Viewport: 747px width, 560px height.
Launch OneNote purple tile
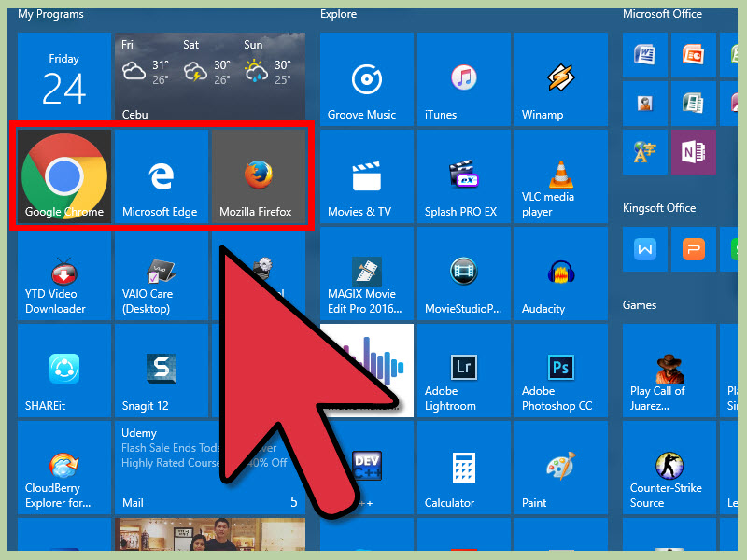[x=694, y=152]
